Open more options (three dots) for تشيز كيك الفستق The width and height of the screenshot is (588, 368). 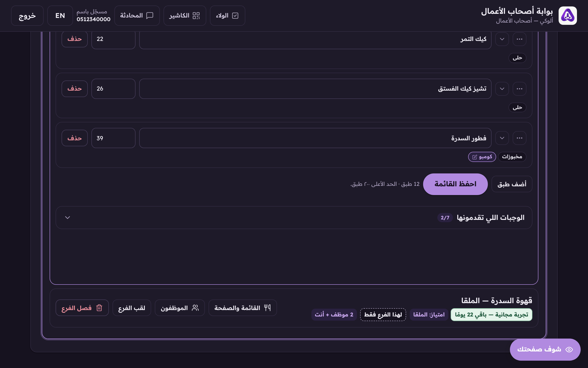pyautogui.click(x=520, y=89)
